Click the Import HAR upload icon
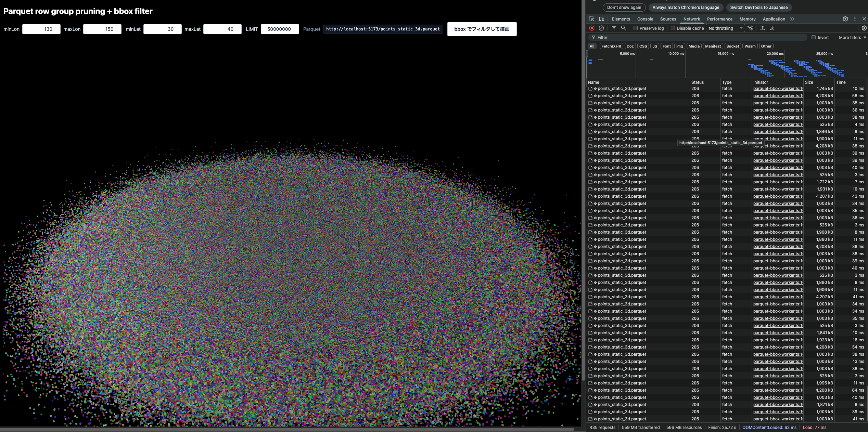 coord(763,28)
